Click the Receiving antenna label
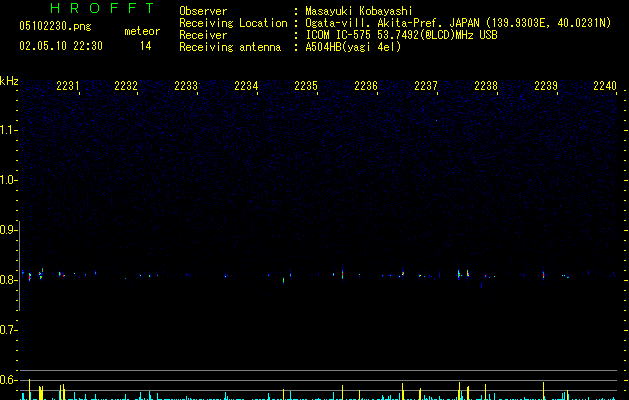 coord(230,47)
